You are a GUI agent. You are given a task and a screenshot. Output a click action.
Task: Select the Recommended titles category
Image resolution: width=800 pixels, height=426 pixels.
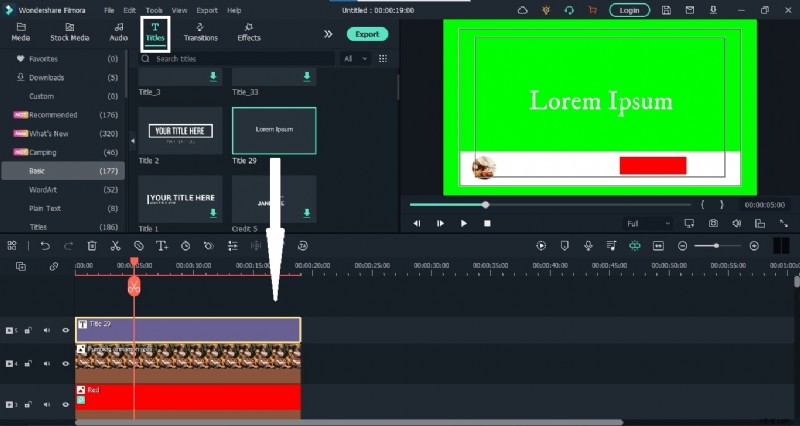(x=63, y=115)
